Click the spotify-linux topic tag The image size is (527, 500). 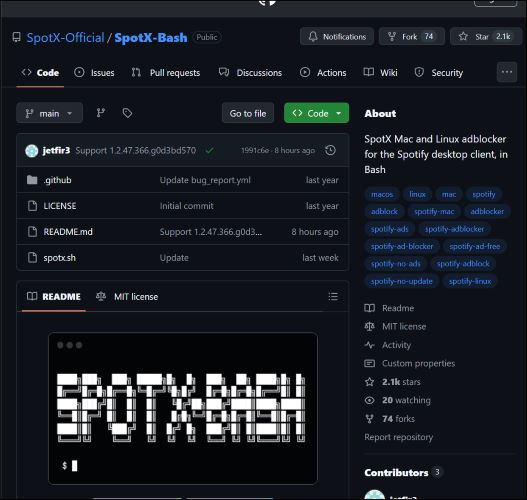470,281
